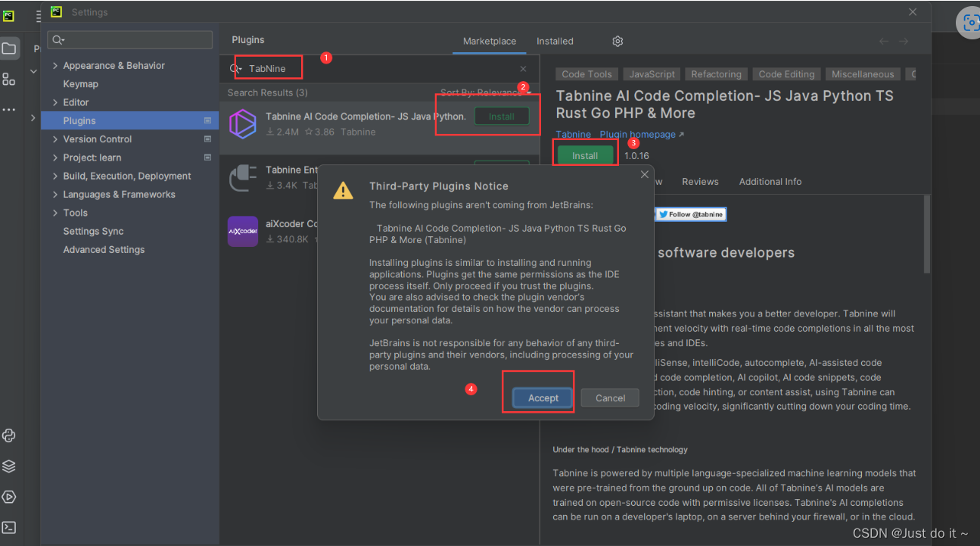Click the Tabnine plugin logo in results
Image resolution: width=980 pixels, height=546 pixels.
[243, 124]
